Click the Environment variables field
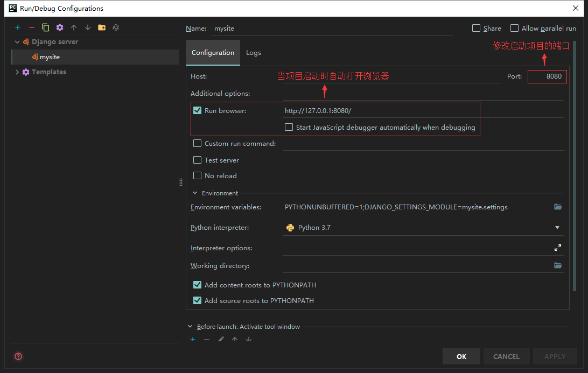The height and width of the screenshot is (373, 588). click(x=417, y=207)
